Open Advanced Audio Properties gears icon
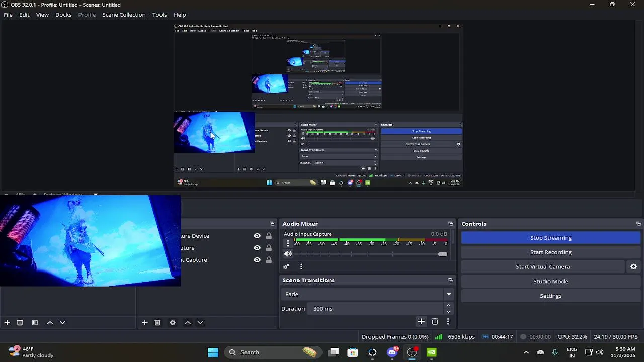 [x=286, y=267]
